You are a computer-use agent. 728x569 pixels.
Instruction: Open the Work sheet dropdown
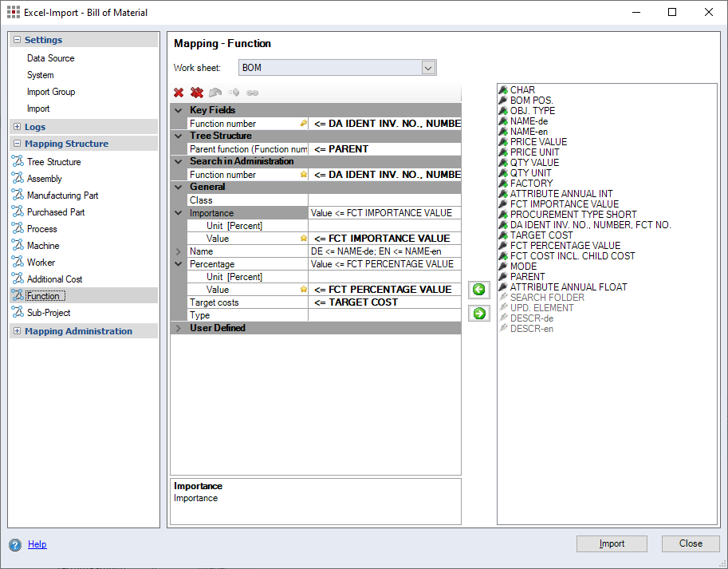tap(428, 68)
